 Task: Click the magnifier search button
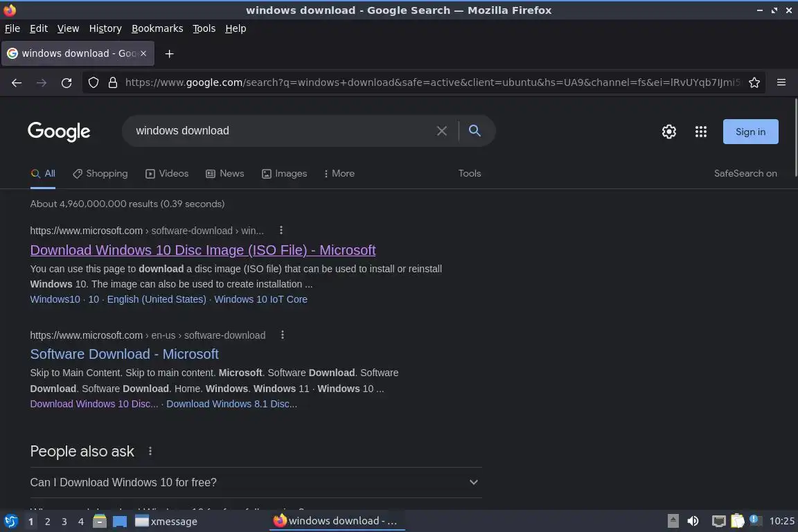tap(475, 131)
